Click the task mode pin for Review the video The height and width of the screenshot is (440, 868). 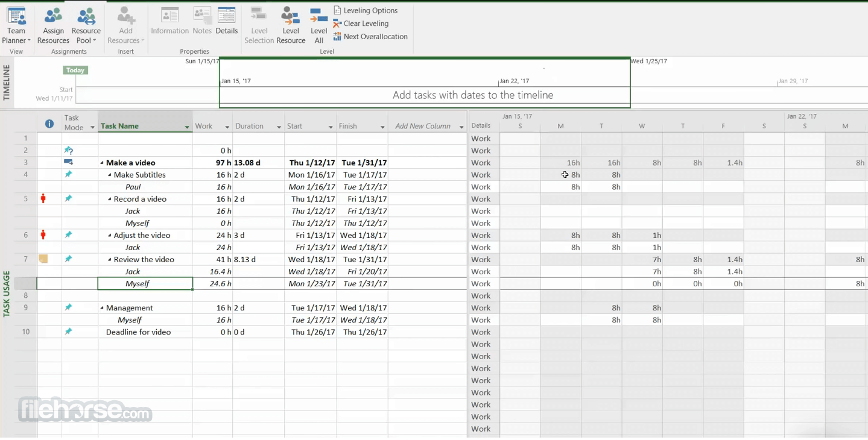[68, 259]
